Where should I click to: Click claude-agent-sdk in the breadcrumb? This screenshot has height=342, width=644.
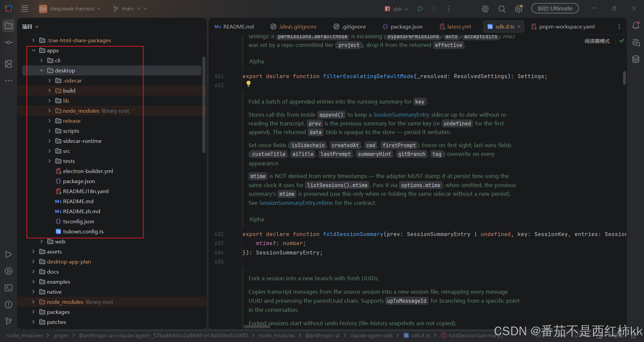point(371,335)
